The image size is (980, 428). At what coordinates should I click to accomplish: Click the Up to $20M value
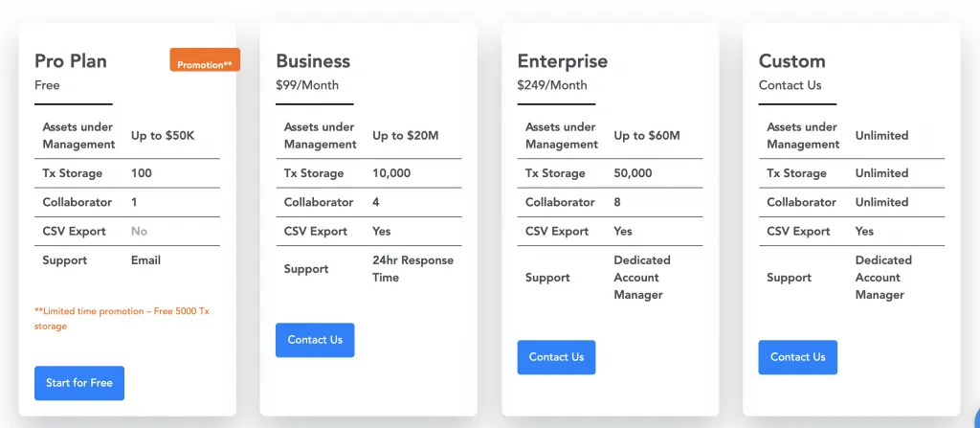[x=406, y=136]
